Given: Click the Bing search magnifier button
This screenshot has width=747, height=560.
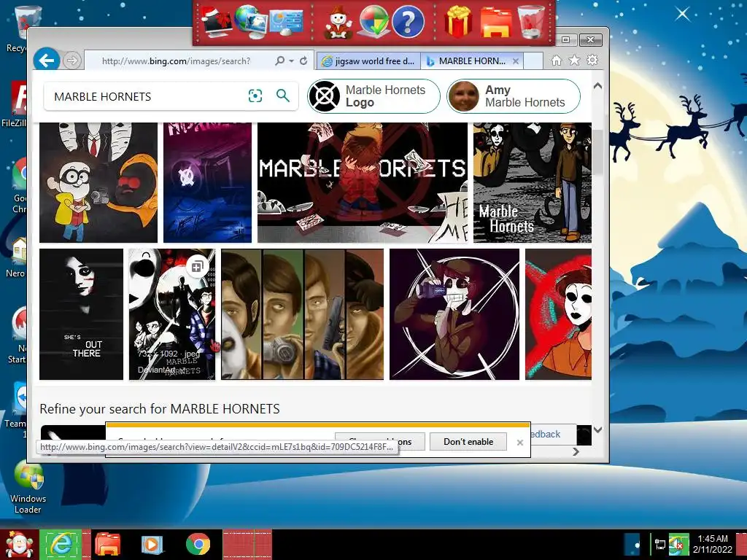Looking at the screenshot, I should pos(283,96).
